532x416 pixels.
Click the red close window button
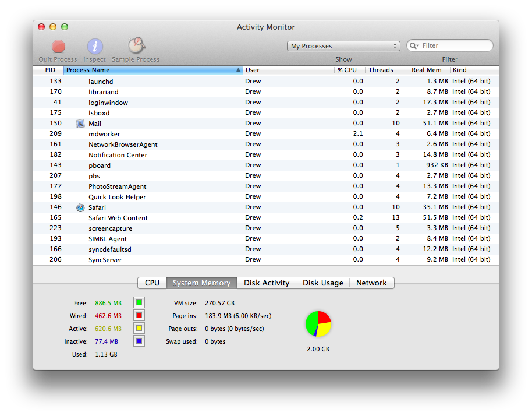pyautogui.click(x=41, y=27)
